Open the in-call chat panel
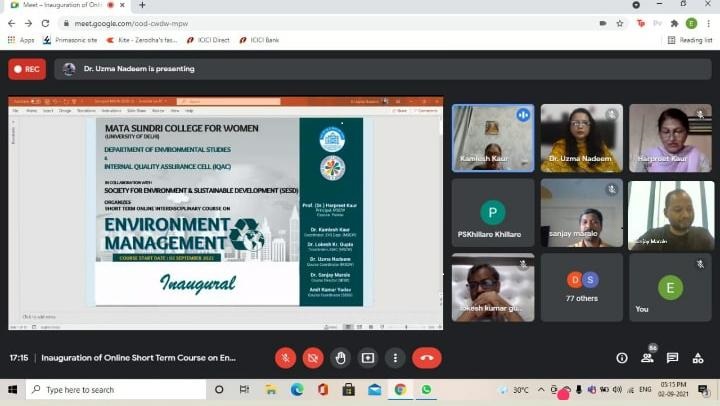 672,357
